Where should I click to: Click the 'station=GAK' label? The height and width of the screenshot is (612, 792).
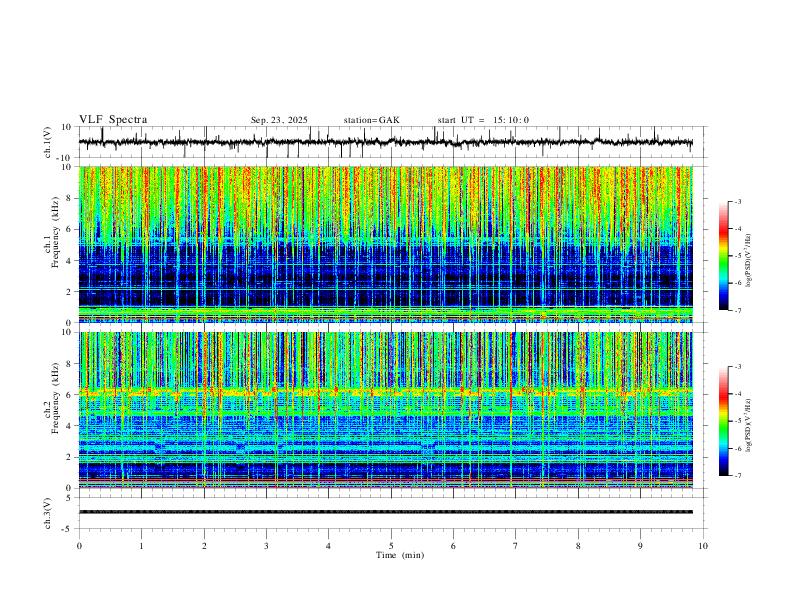(371, 120)
